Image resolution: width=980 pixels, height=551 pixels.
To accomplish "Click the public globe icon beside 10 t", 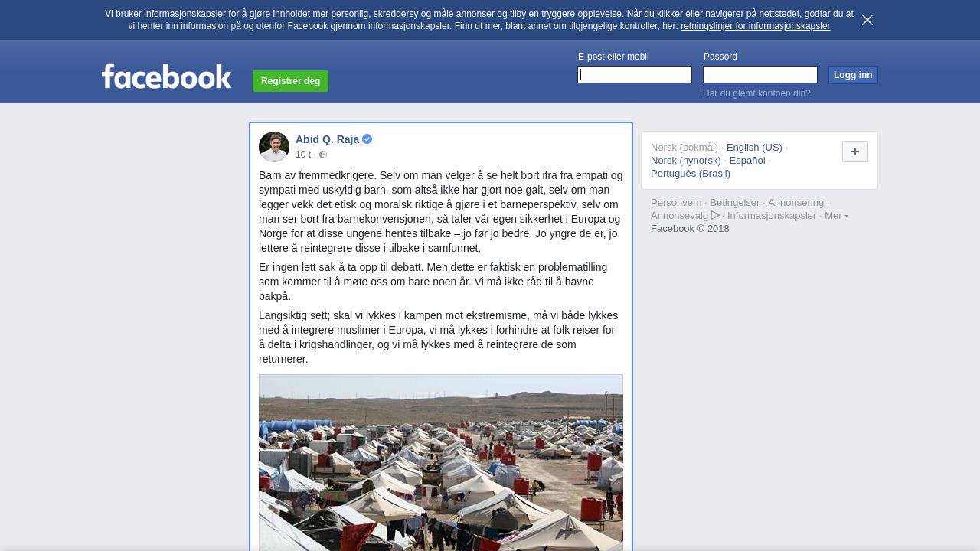I will pos(323,155).
